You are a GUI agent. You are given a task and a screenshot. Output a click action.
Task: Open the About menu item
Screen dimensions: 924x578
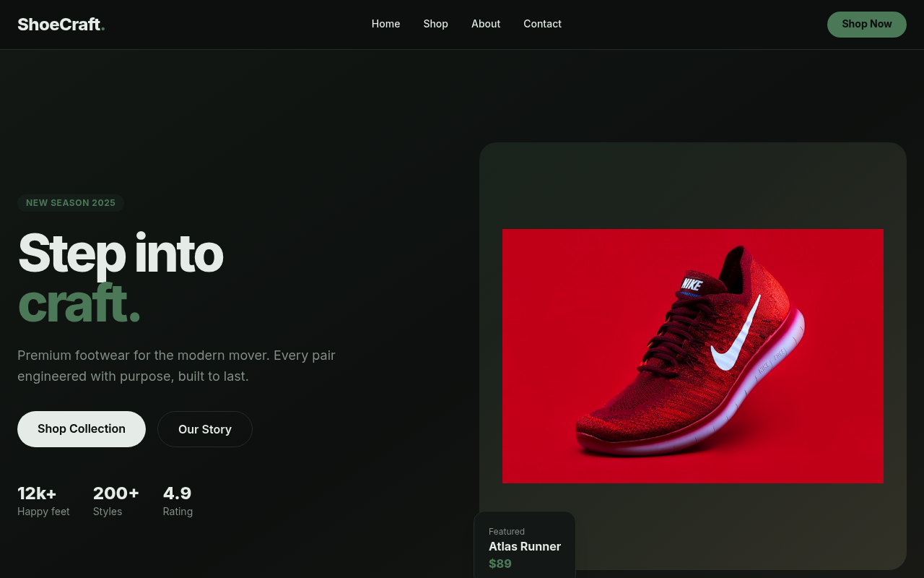[486, 24]
